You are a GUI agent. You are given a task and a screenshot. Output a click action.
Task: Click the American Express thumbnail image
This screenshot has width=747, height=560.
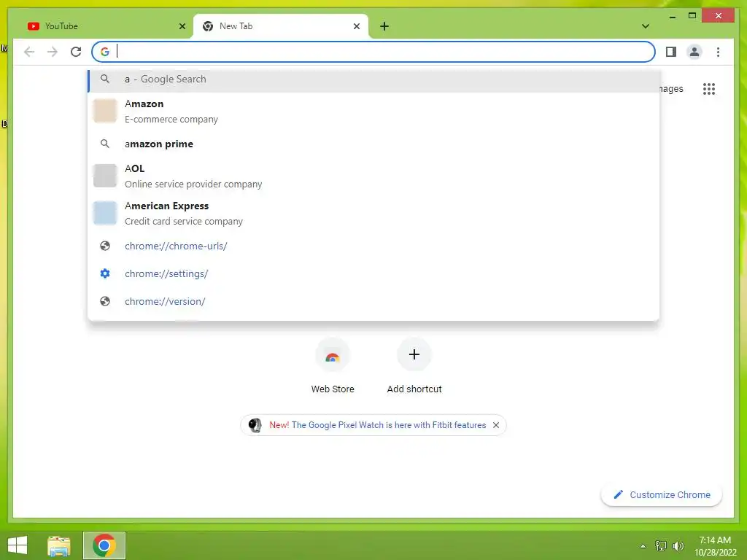point(105,213)
